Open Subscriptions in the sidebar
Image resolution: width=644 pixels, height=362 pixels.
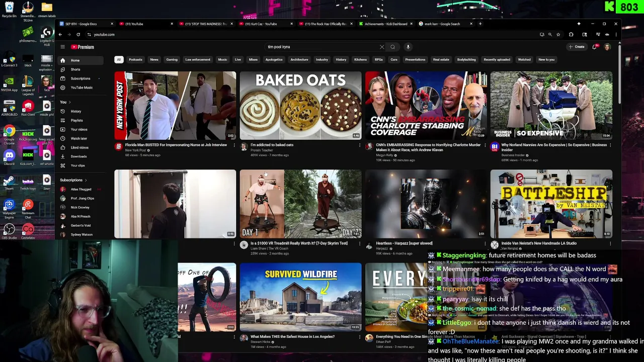coord(82,78)
